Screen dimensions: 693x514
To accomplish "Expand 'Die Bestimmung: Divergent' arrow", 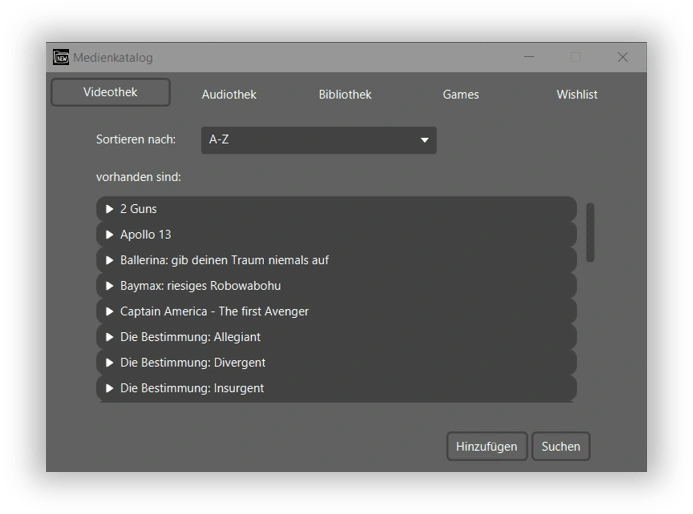I will 109,363.
